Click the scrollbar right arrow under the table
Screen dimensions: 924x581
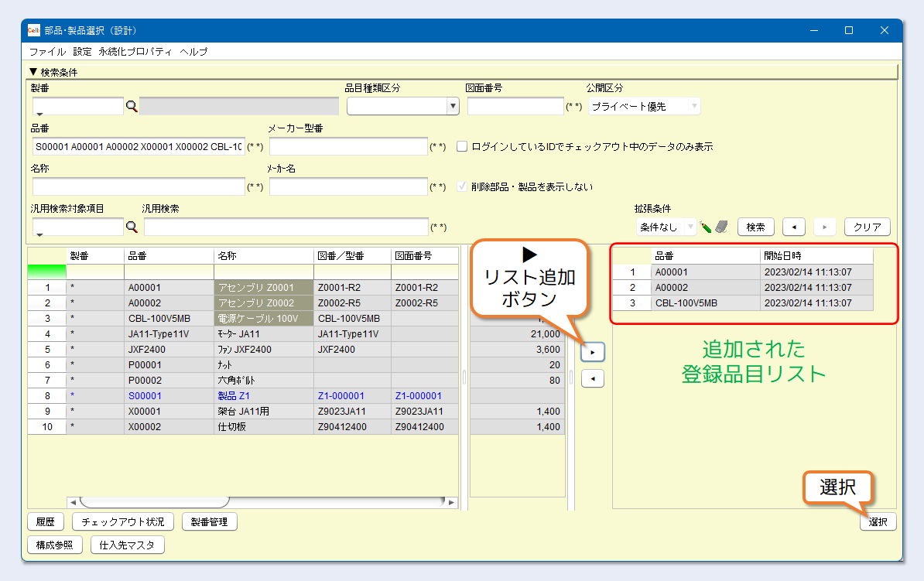[x=451, y=502]
